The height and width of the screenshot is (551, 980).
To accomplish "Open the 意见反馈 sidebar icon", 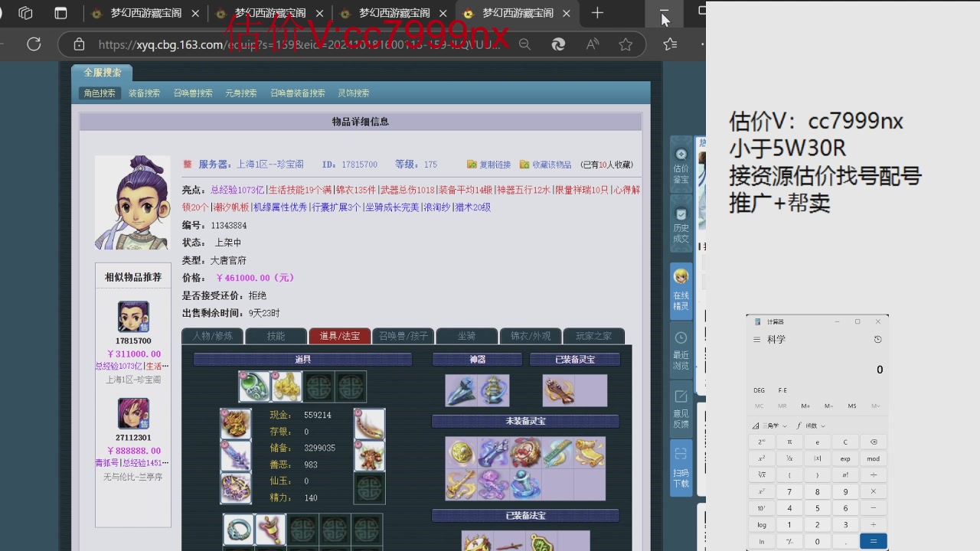I will pyautogui.click(x=681, y=408).
